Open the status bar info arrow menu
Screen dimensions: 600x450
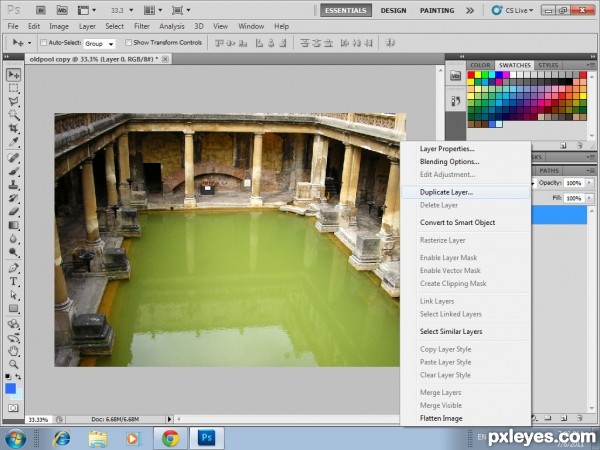(x=170, y=419)
